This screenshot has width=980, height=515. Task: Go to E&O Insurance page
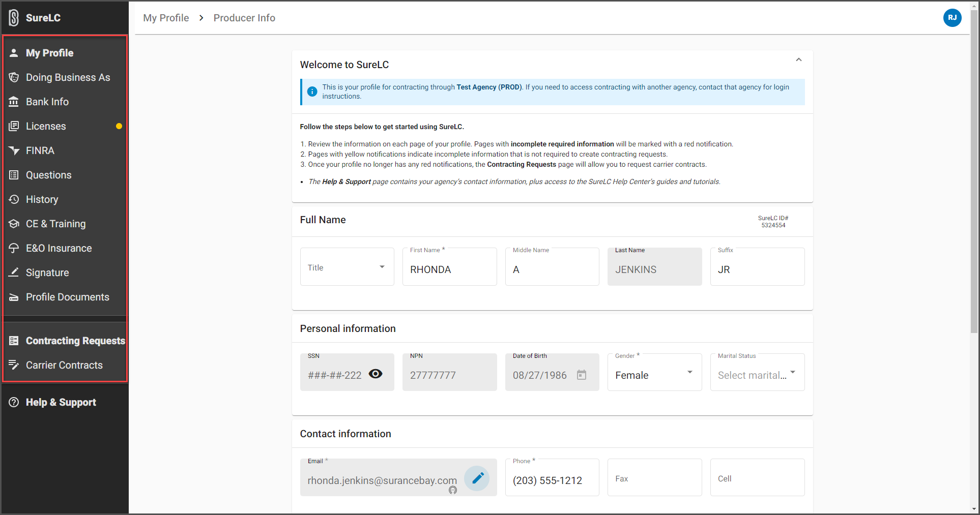[x=65, y=248]
